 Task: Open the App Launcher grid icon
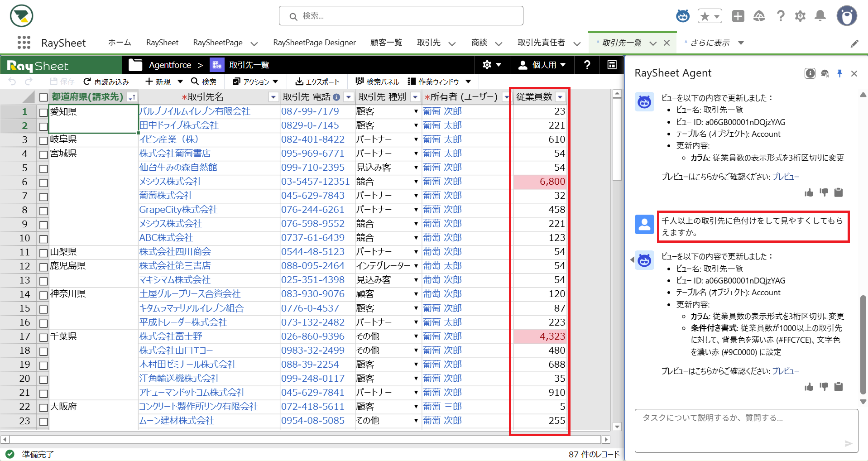click(24, 43)
